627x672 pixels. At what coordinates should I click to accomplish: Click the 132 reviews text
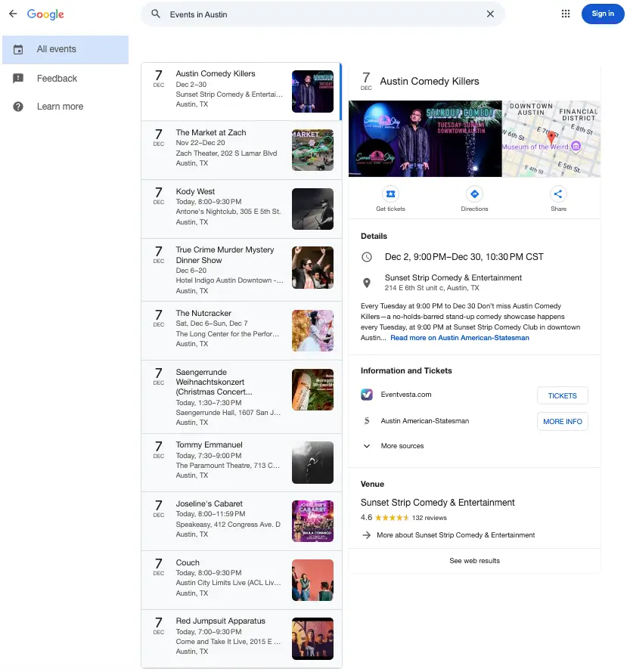pos(429,518)
